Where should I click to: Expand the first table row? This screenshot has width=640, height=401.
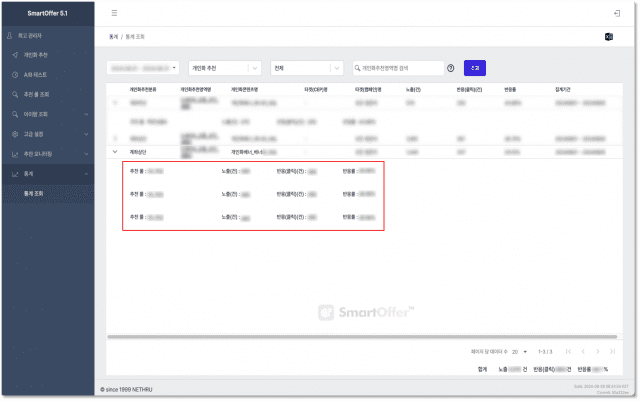tap(115, 102)
